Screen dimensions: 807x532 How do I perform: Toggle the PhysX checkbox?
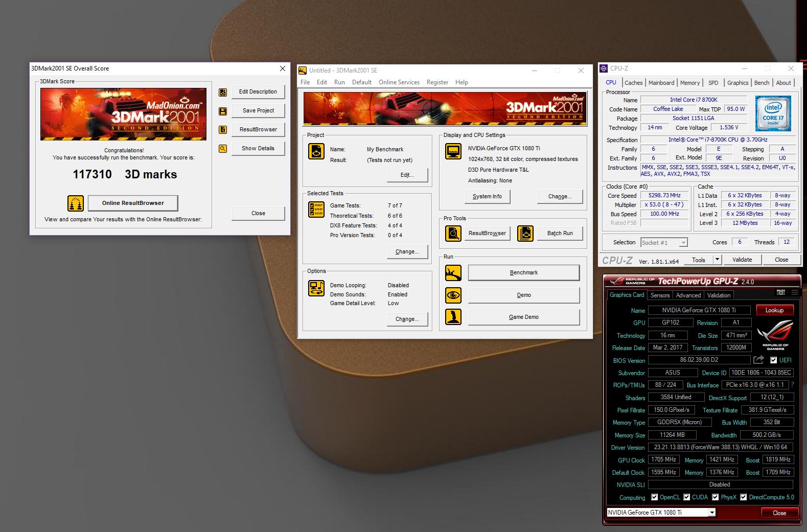pos(715,497)
